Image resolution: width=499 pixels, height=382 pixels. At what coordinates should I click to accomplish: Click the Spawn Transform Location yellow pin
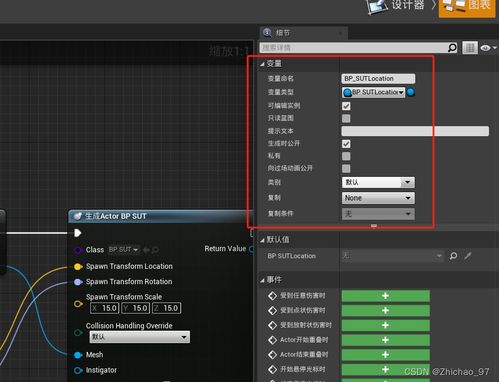pos(78,267)
